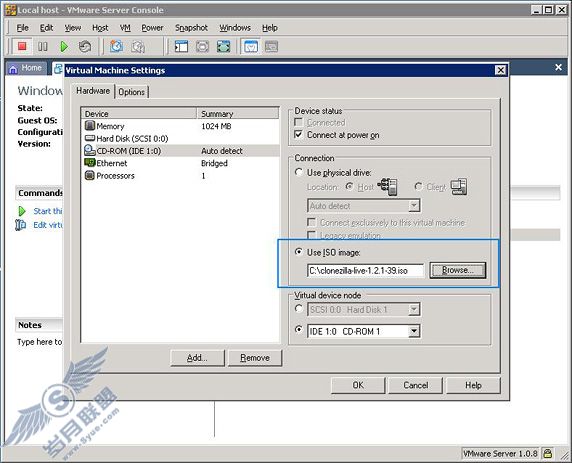This screenshot has width=572, height=463.
Task: Click the Browse... button
Action: point(458,270)
